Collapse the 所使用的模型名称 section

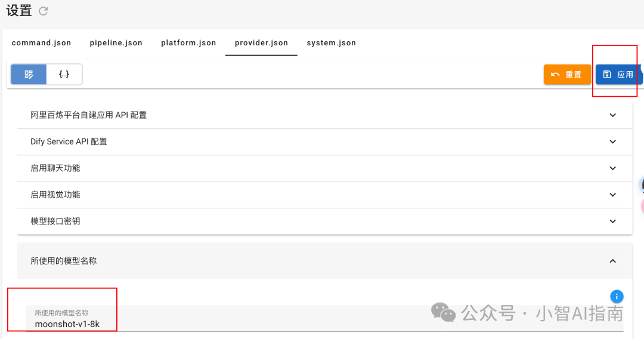612,261
